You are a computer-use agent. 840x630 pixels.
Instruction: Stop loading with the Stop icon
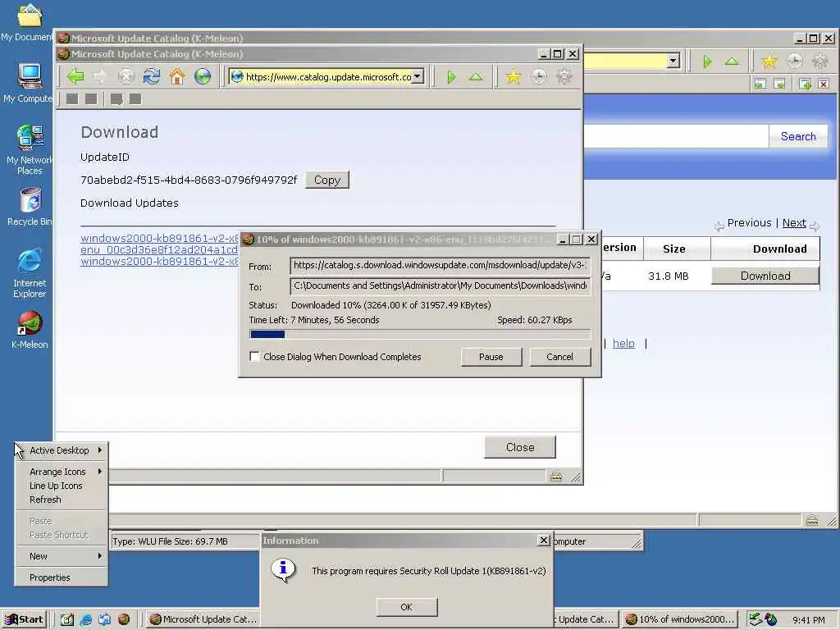click(126, 76)
